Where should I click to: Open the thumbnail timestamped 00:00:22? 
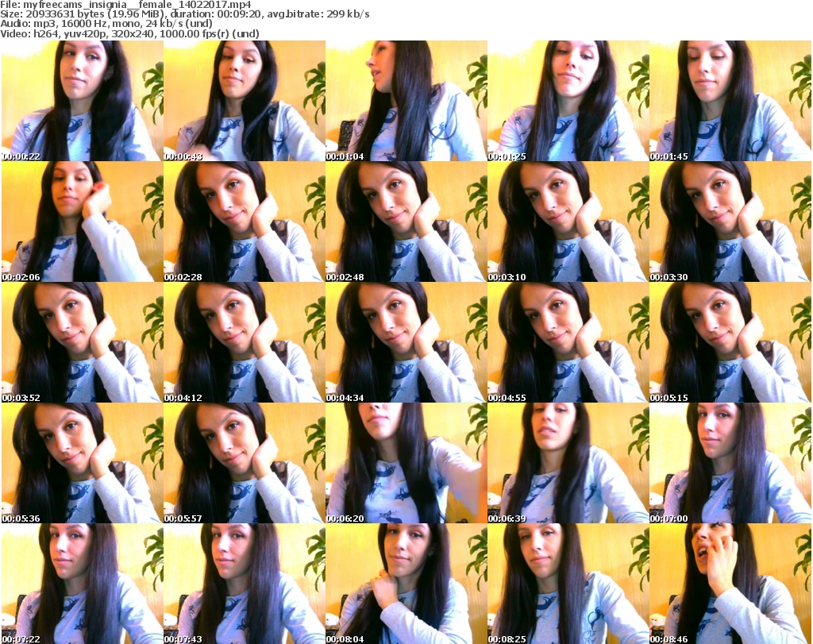82,101
